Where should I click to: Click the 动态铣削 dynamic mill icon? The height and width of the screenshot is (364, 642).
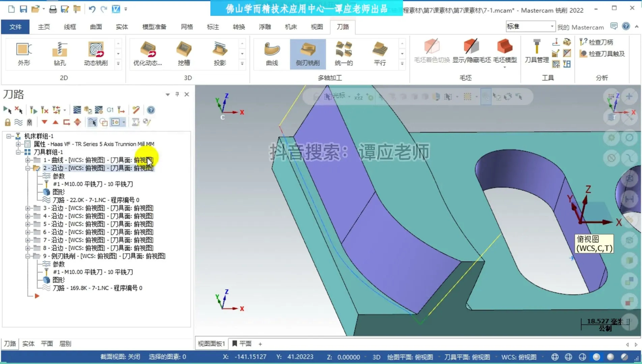pos(96,54)
